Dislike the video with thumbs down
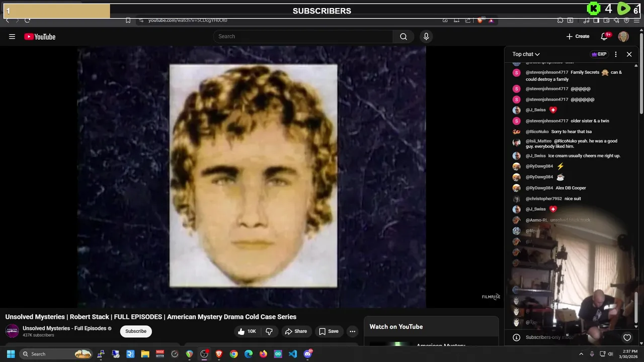The width and height of the screenshot is (644, 362). coord(269,331)
